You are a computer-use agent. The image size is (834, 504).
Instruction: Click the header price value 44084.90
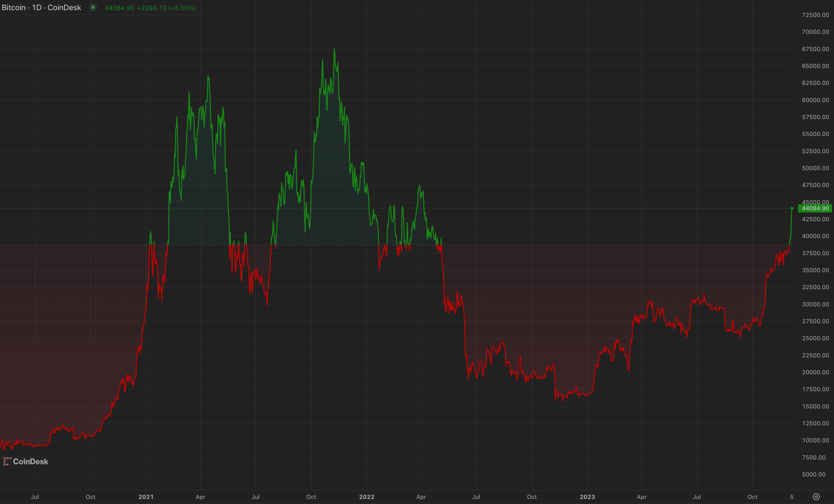120,8
